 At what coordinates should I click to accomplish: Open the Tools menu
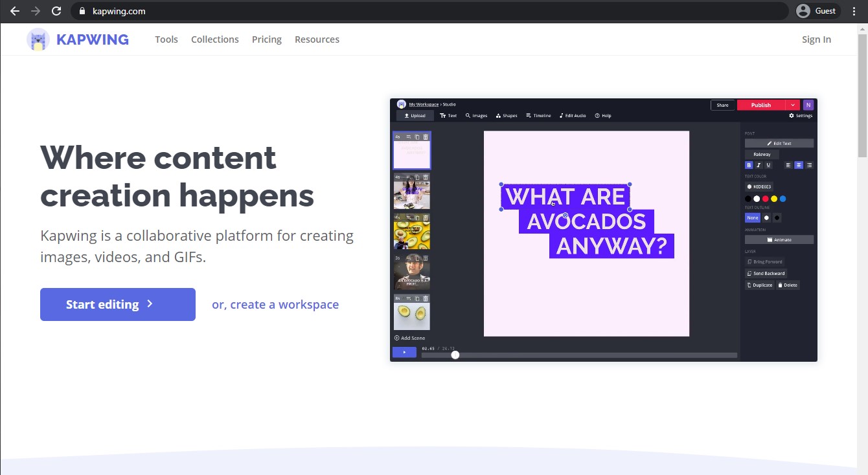point(166,39)
